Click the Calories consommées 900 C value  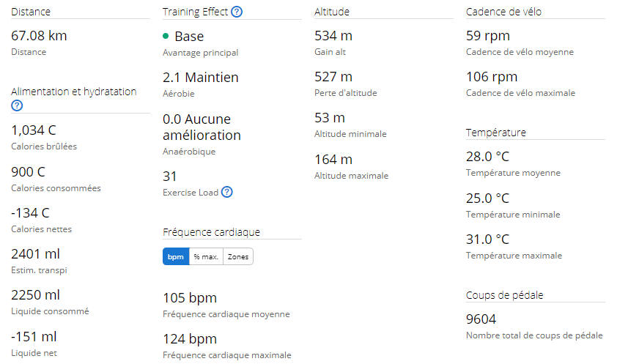point(28,172)
